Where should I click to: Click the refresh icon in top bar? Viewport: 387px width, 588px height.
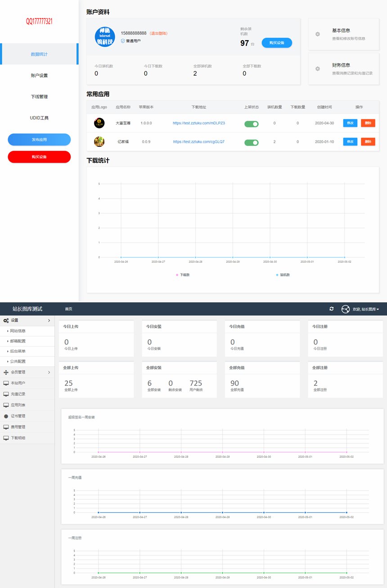(x=332, y=309)
